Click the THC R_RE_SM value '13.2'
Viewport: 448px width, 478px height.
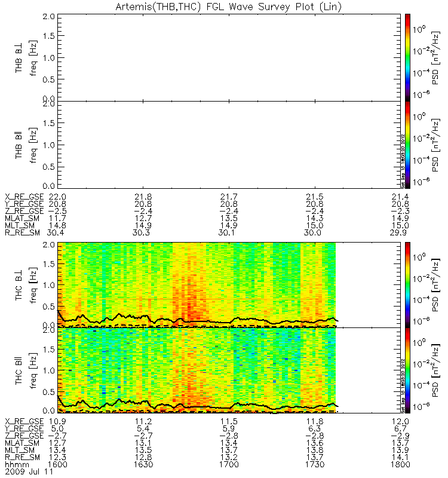(x=229, y=458)
